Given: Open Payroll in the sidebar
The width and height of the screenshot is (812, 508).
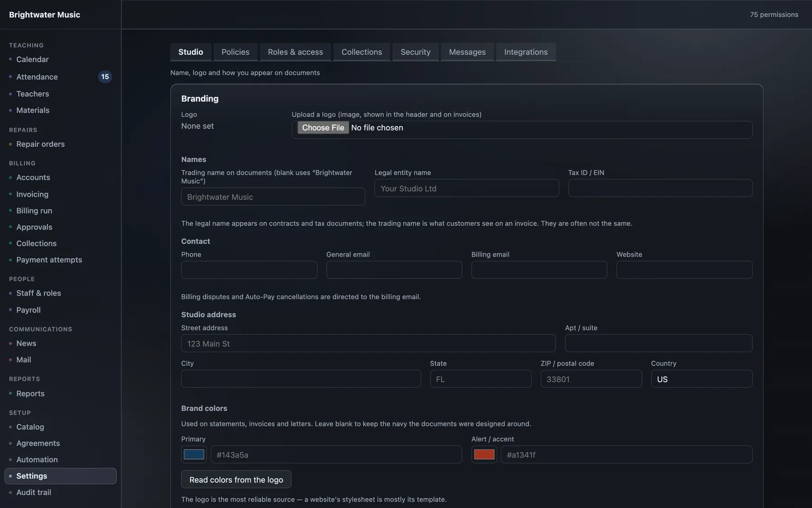Looking at the screenshot, I should tap(28, 310).
